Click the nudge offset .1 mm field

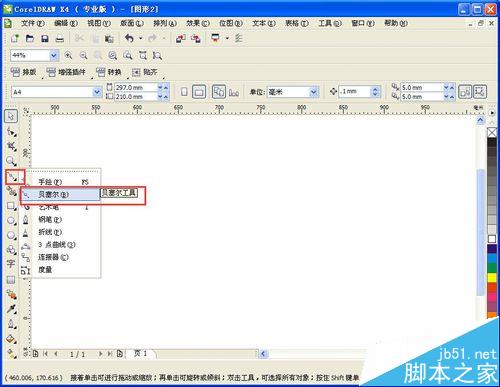click(x=355, y=91)
